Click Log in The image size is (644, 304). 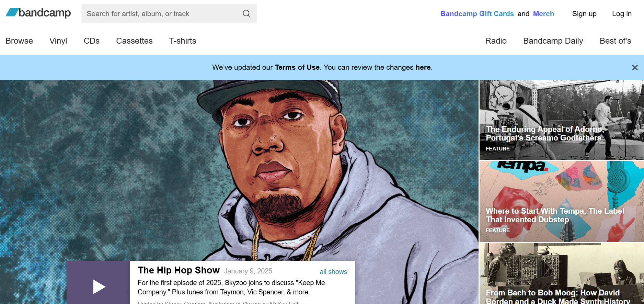(x=622, y=14)
